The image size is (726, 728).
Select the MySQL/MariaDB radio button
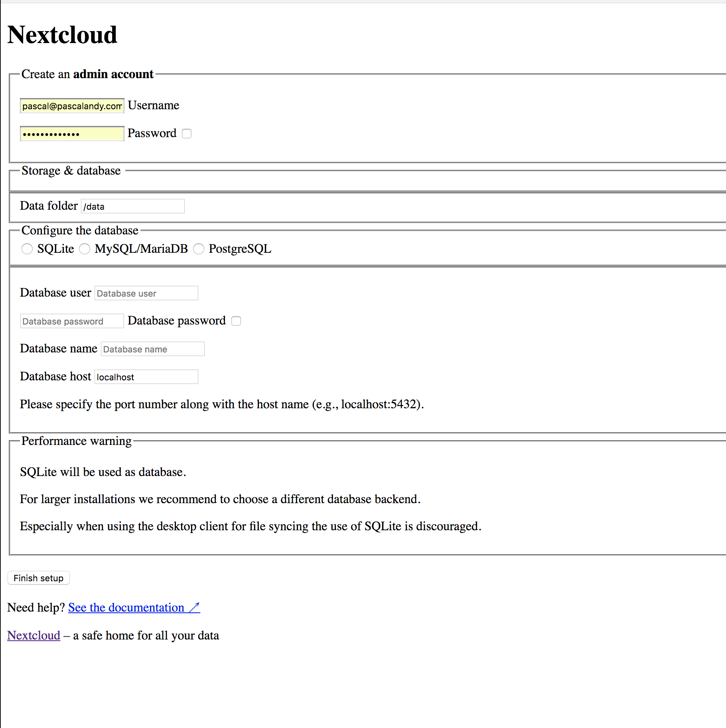85,249
